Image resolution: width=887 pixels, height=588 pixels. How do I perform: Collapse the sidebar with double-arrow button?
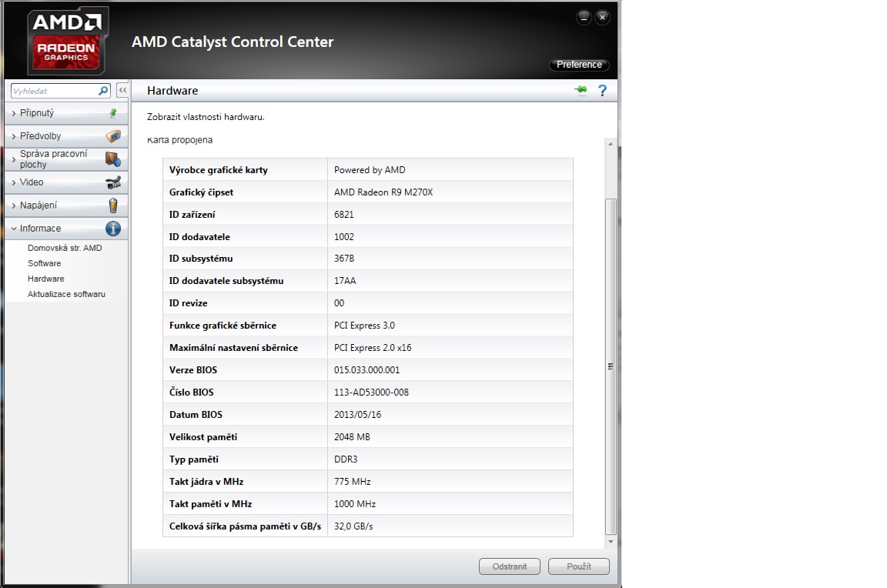tap(122, 91)
